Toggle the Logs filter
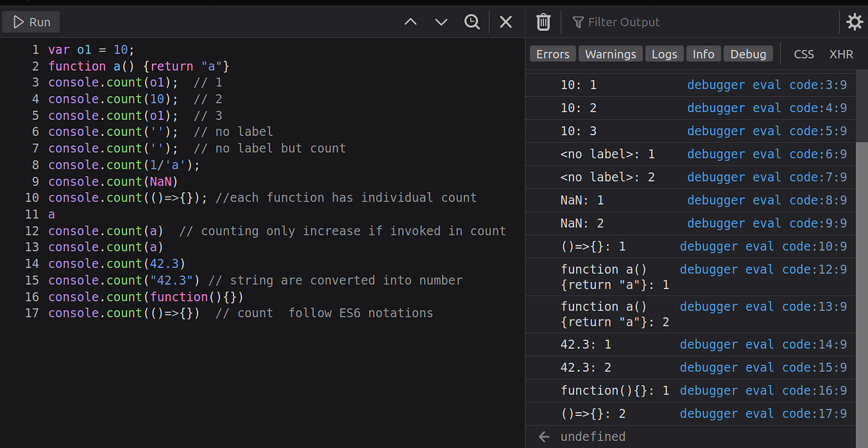Viewport: 868px width, 448px height. pyautogui.click(x=664, y=53)
